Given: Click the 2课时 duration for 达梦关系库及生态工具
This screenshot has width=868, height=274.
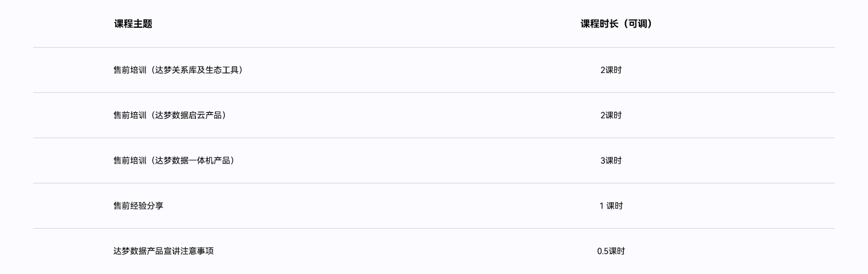Looking at the screenshot, I should click(x=611, y=70).
